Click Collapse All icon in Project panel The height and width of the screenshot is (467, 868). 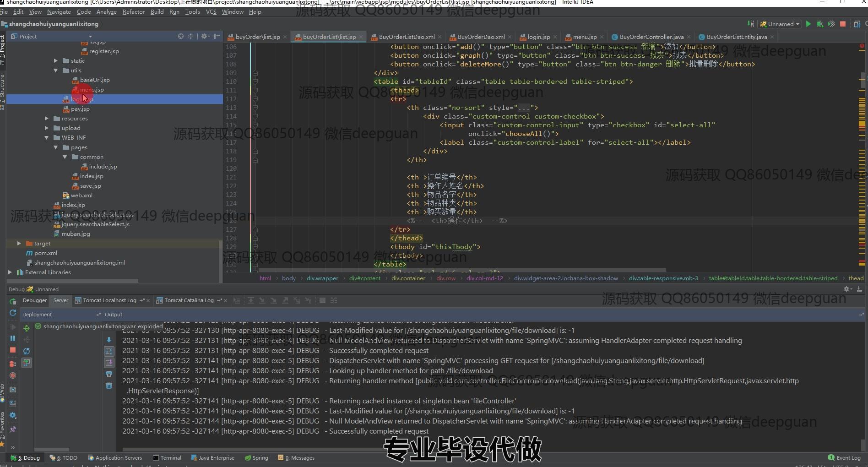pos(190,36)
